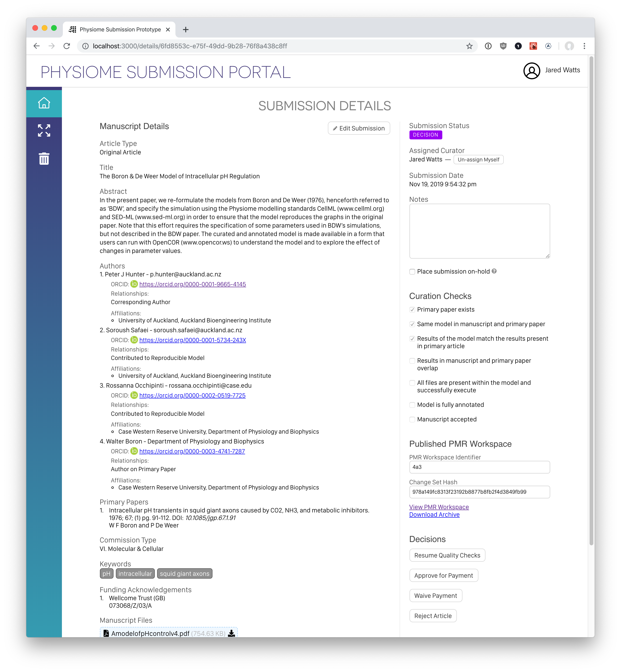Go forward with the browser forward arrow
This screenshot has width=621, height=672.
tap(51, 46)
